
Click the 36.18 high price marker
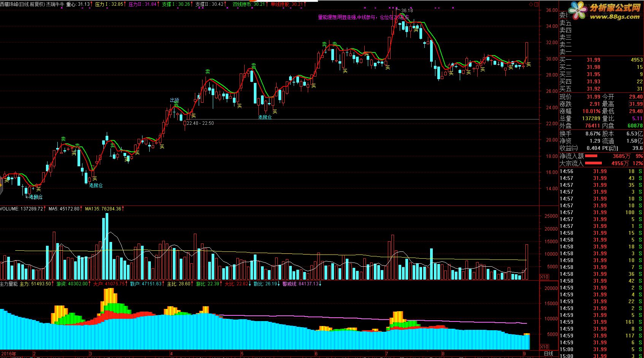pos(407,11)
